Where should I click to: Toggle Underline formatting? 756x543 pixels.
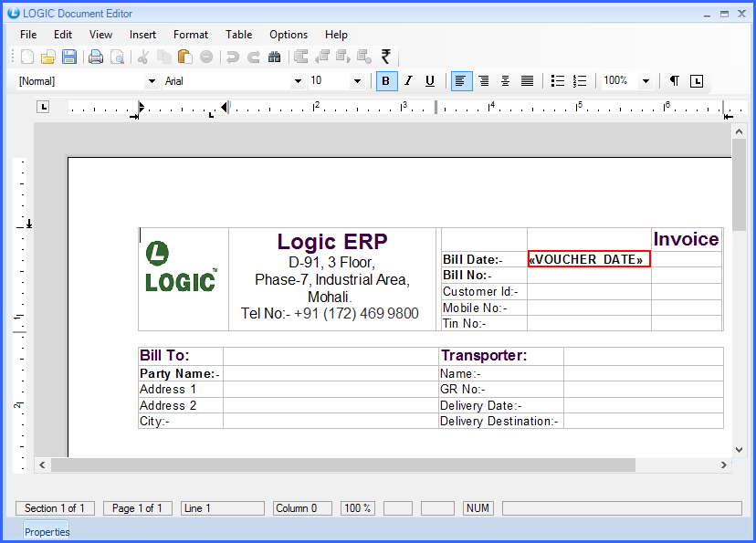[x=430, y=81]
